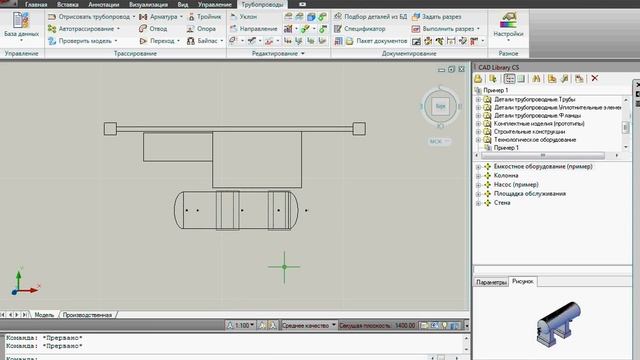Select Детали трубопроводные Фланцы folder
The image size is (640, 360).
click(x=537, y=116)
